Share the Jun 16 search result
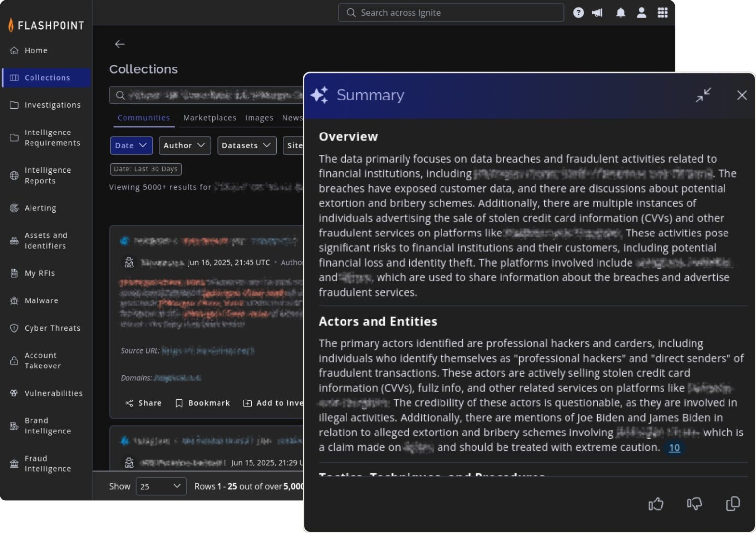Screen dimensions: 756x533 point(143,403)
